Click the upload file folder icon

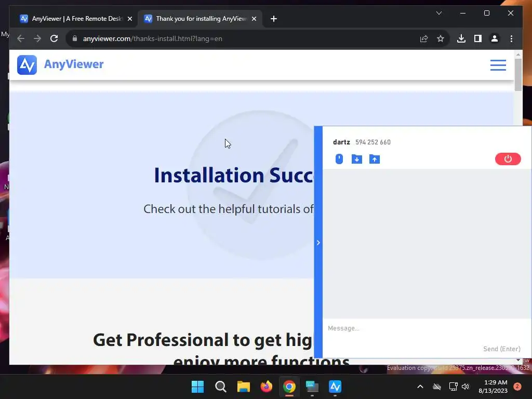tap(374, 159)
